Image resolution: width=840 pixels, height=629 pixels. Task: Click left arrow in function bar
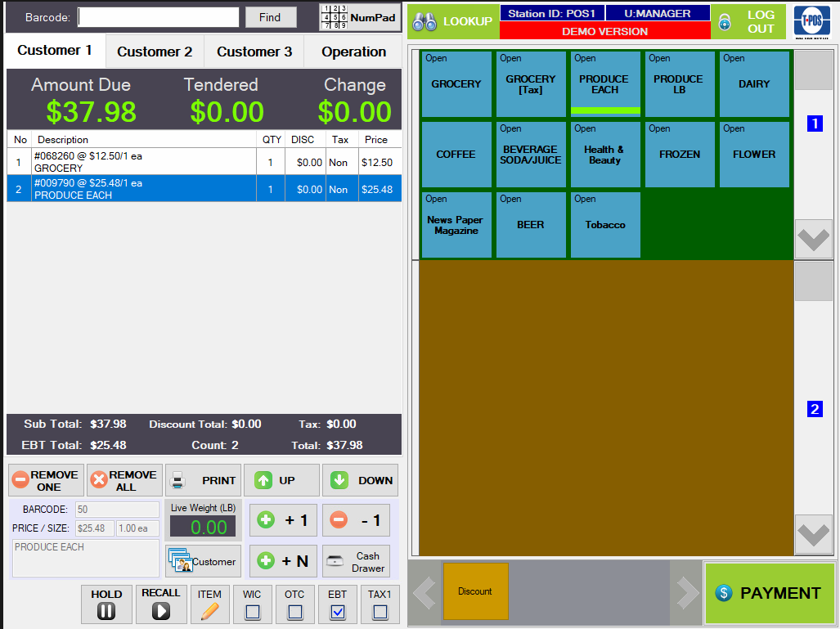[424, 592]
